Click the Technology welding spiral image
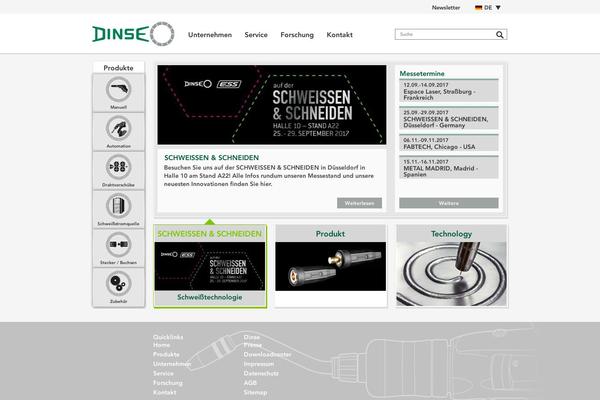 [452, 274]
